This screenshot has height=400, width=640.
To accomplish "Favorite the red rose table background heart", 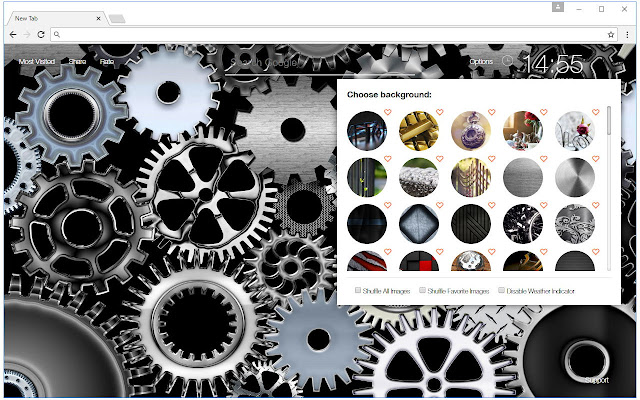I will point(544,112).
